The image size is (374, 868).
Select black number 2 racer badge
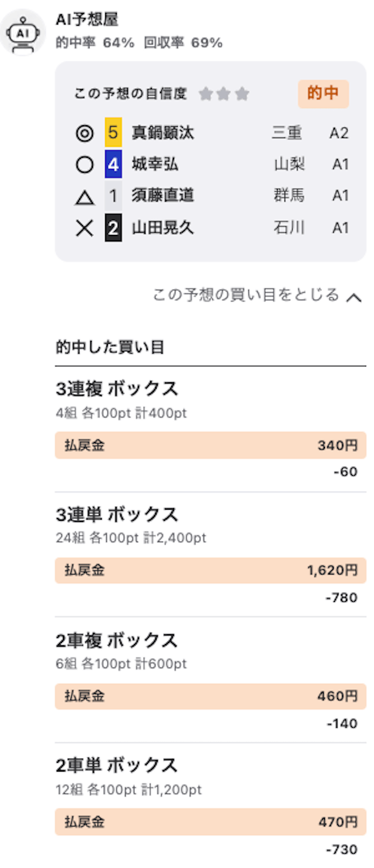tap(113, 229)
